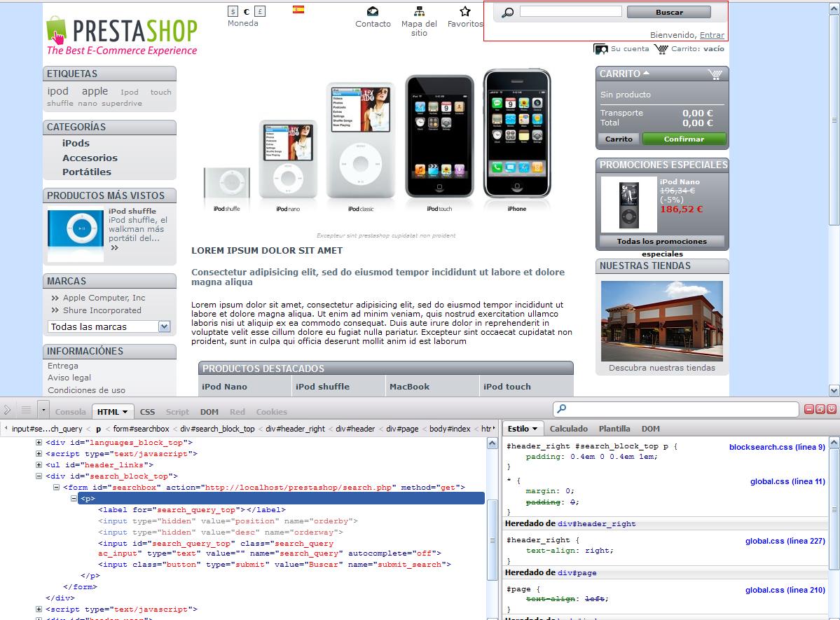Click the green Confirmar button
Screen dimensions: 840x620
(x=684, y=139)
